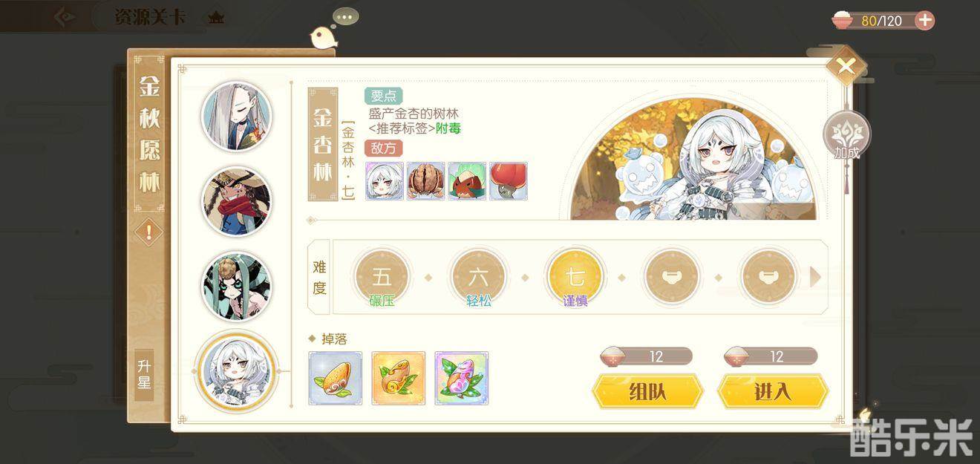Select the white-haired boss enemy icon
The width and height of the screenshot is (980, 464).
tap(385, 181)
